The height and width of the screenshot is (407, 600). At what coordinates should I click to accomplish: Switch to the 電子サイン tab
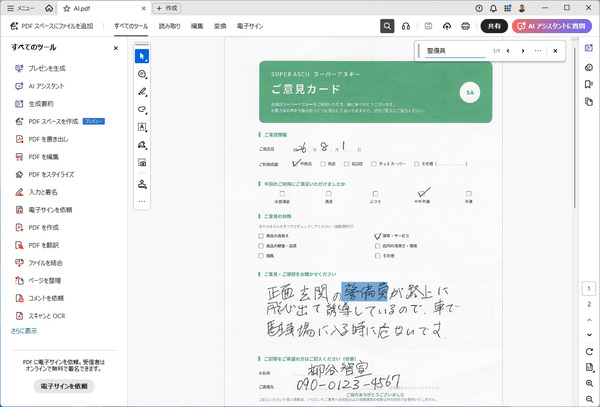pyautogui.click(x=250, y=26)
